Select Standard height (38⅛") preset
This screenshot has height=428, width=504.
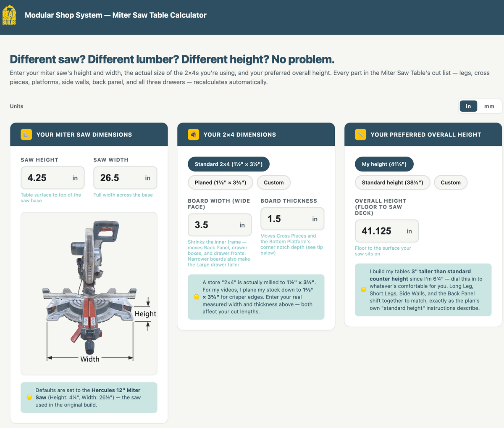coord(392,182)
